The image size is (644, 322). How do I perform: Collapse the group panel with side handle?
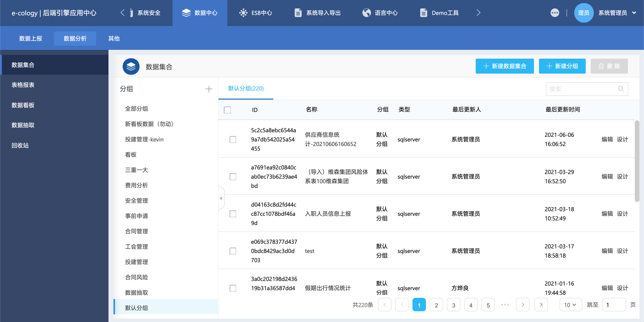point(221,198)
